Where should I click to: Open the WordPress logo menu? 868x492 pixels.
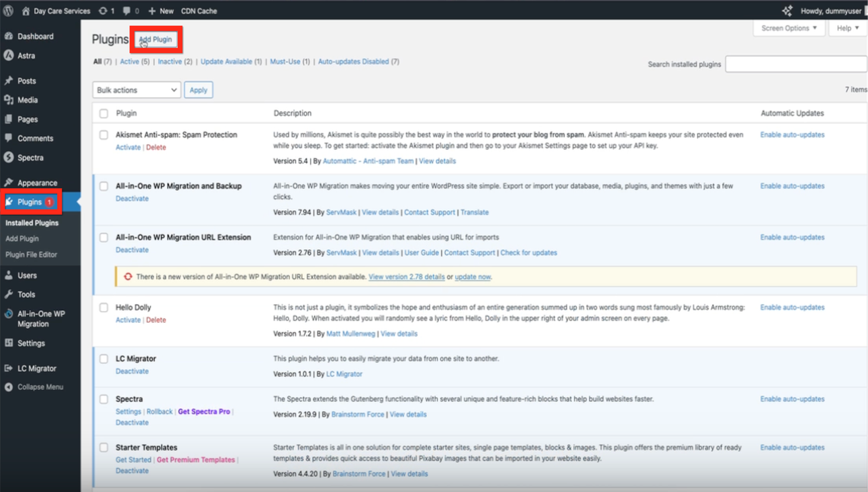tap(7, 10)
